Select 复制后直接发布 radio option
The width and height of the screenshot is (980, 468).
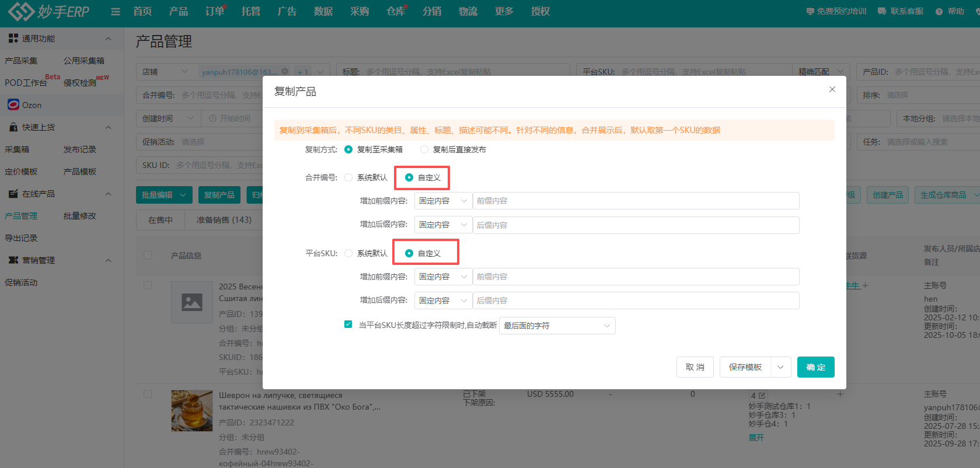coord(424,149)
